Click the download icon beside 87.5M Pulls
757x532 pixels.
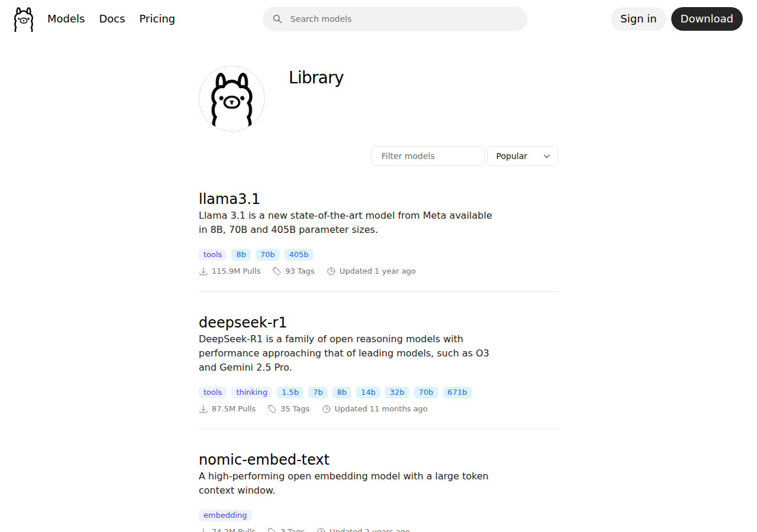(x=203, y=409)
